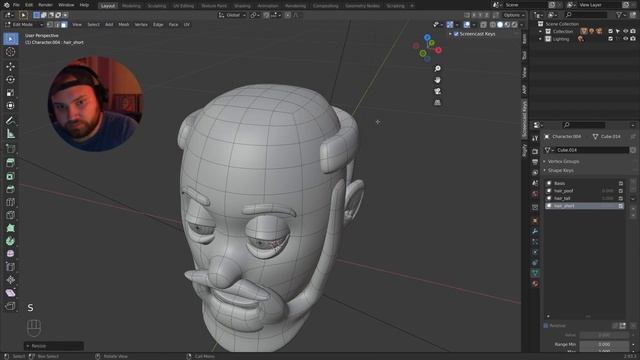The width and height of the screenshot is (640, 360).
Task: Choose the Scale tool
Action: point(11,93)
